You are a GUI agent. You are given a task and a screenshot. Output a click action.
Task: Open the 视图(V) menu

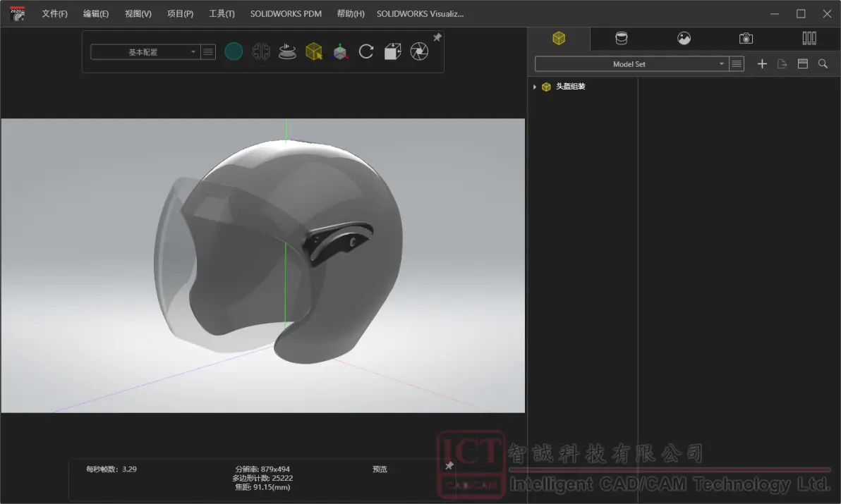click(x=138, y=14)
